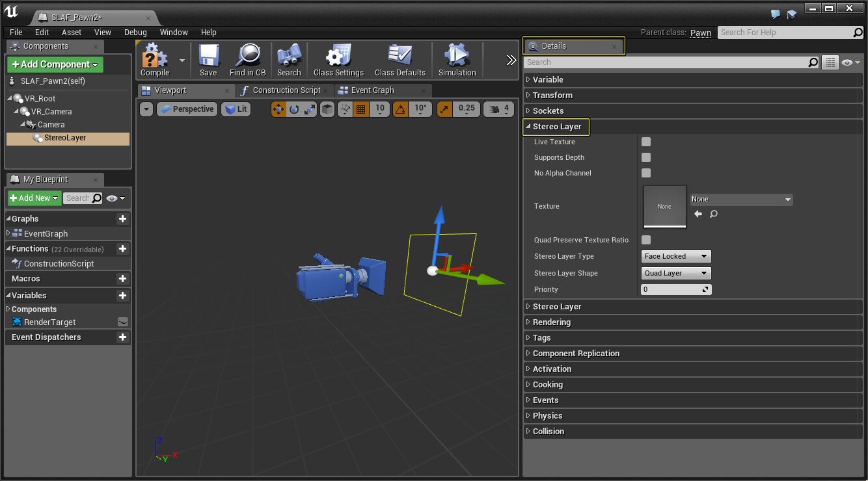Save the blueprint using the Save icon
Image resolution: width=868 pixels, height=481 pixels.
click(x=208, y=59)
